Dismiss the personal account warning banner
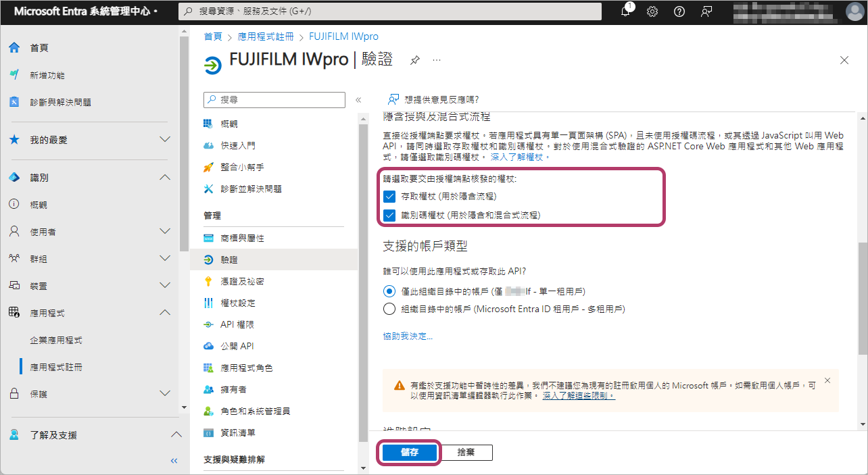 pyautogui.click(x=827, y=380)
